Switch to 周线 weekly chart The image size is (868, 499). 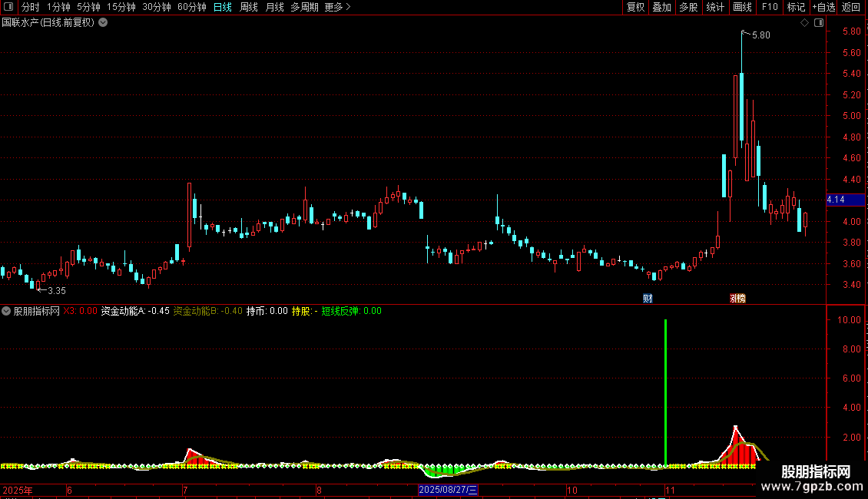pyautogui.click(x=249, y=7)
